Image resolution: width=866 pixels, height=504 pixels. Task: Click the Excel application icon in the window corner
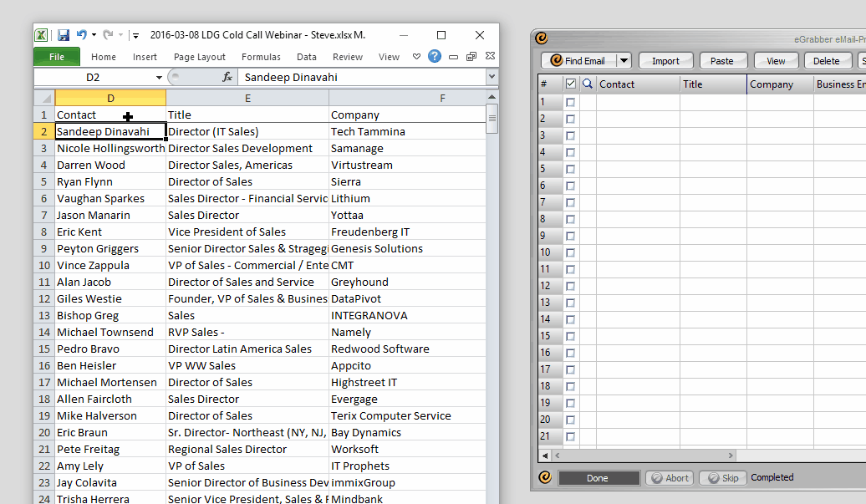tap(41, 34)
